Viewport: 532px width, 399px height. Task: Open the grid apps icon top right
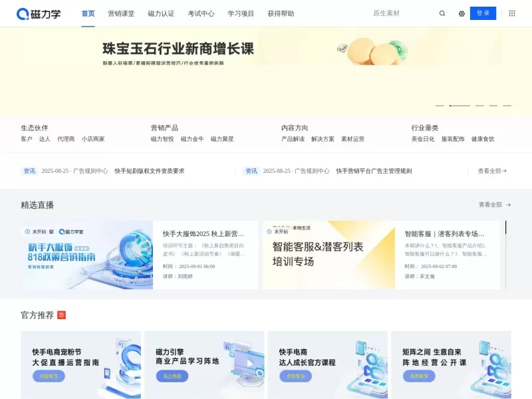512,13
